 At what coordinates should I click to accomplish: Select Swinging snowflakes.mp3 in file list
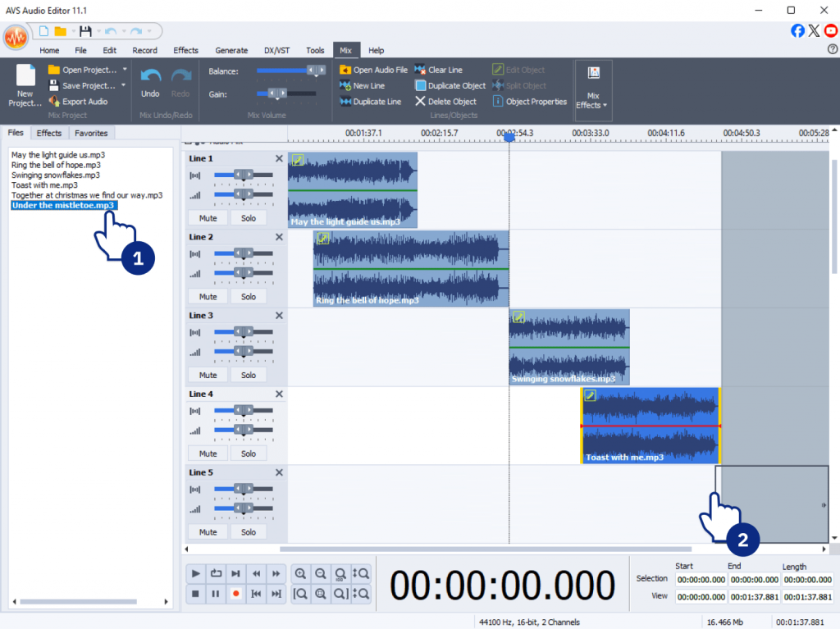click(56, 175)
